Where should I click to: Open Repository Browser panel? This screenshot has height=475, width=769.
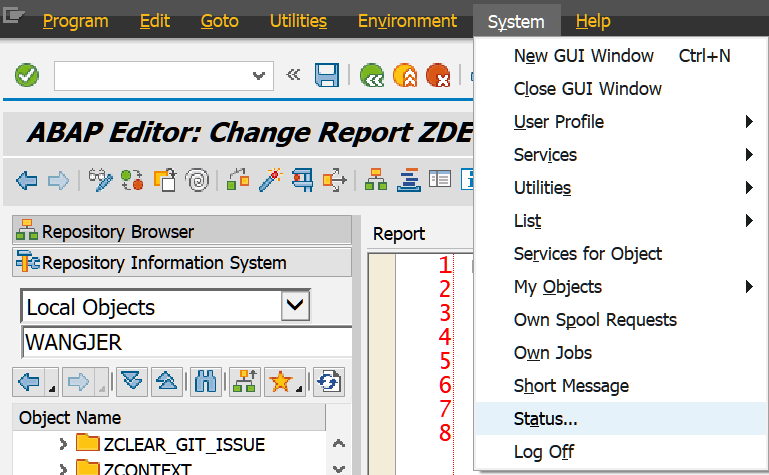click(x=182, y=230)
